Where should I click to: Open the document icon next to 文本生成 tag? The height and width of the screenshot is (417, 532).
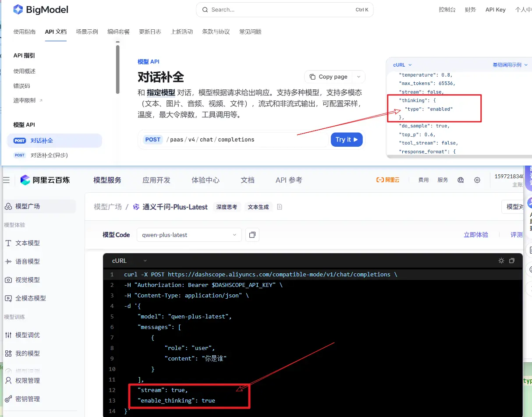point(280,207)
